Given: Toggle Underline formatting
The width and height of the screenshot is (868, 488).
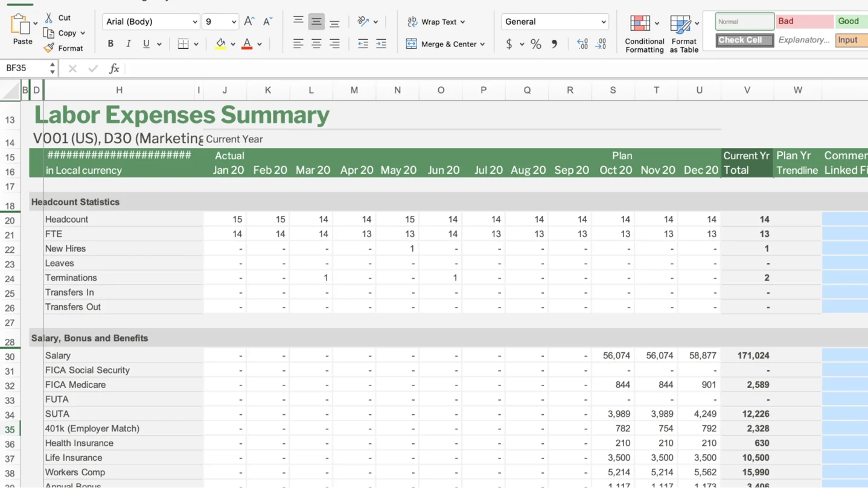Looking at the screenshot, I should pos(146,44).
